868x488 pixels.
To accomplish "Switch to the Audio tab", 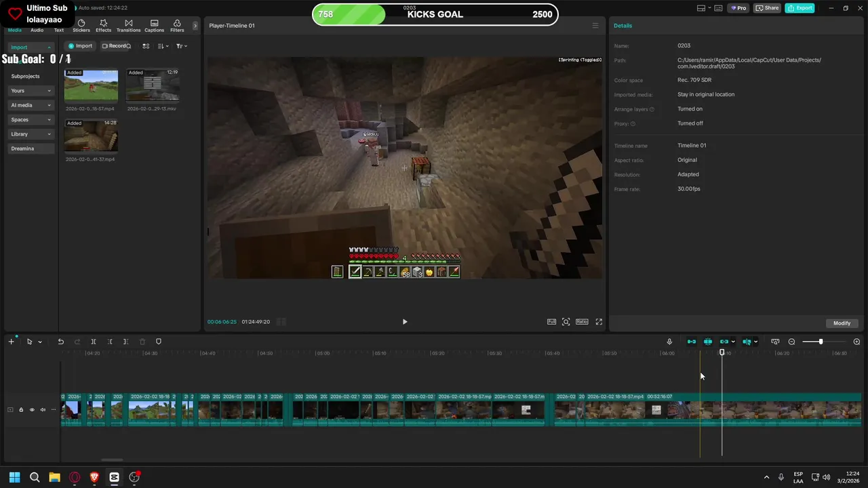I will 37,30.
